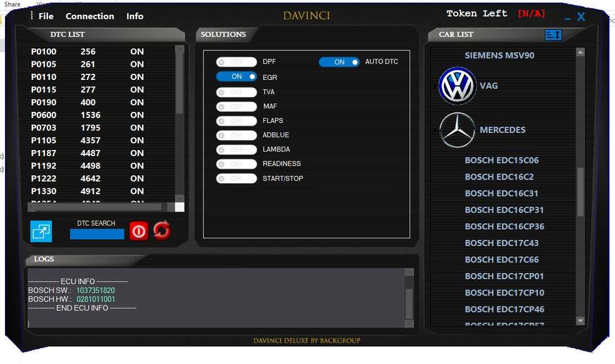This screenshot has width=615, height=364.
Task: Toggle the TVA switch
Action: click(x=237, y=92)
